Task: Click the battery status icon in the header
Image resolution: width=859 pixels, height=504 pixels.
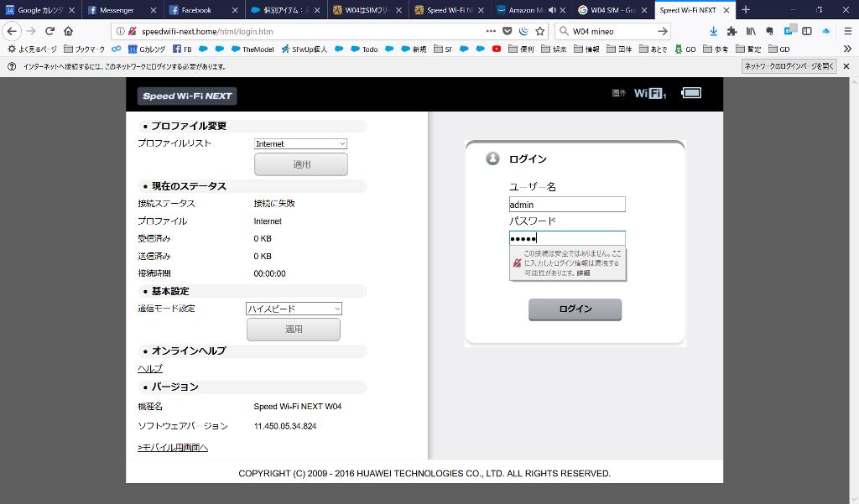Action: click(x=691, y=93)
